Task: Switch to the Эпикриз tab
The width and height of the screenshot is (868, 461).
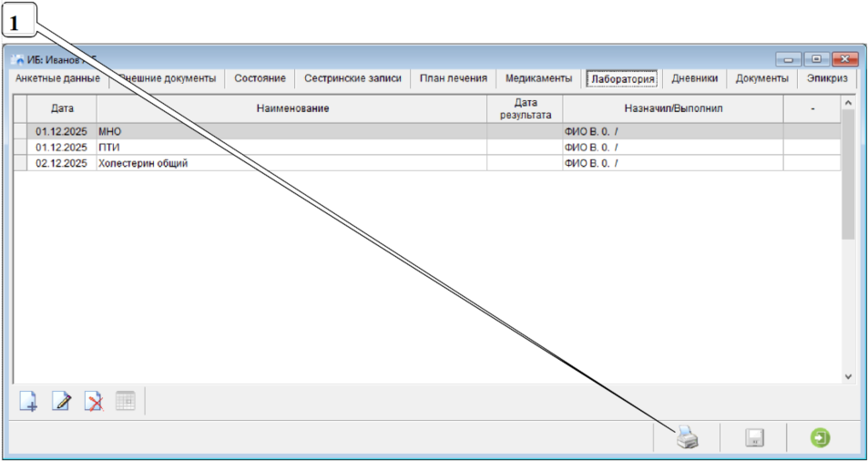Action: coord(826,79)
